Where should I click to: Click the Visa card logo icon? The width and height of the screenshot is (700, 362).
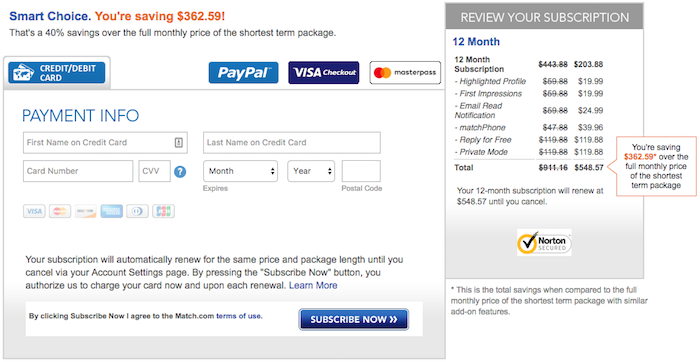pos(34,211)
